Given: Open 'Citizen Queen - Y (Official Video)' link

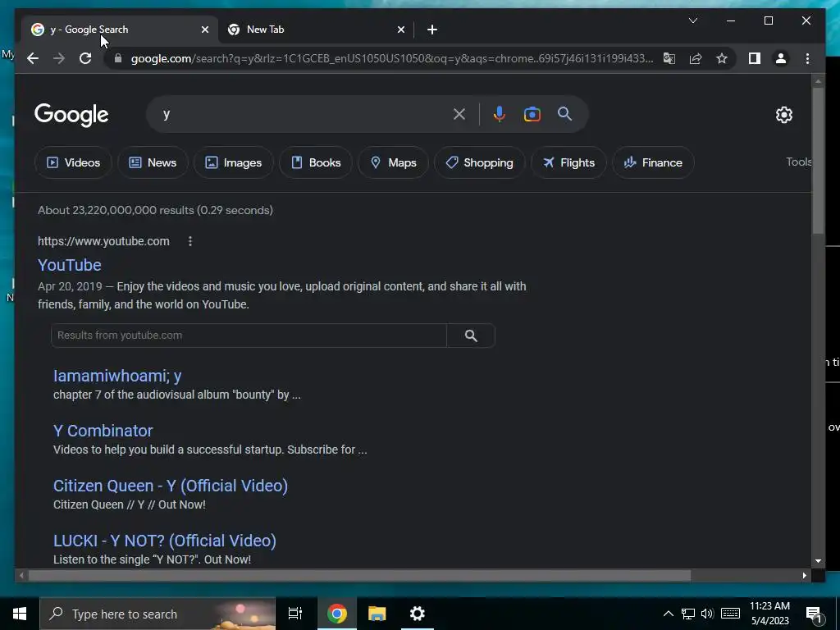Looking at the screenshot, I should 171,486.
